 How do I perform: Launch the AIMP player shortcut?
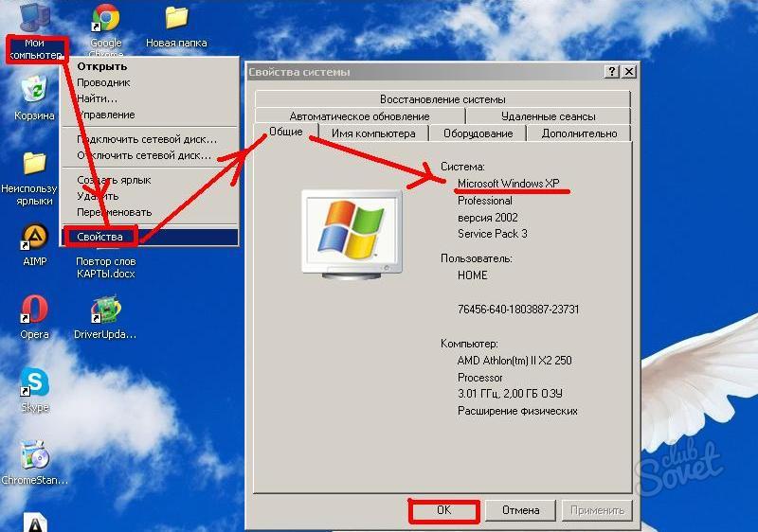point(35,237)
